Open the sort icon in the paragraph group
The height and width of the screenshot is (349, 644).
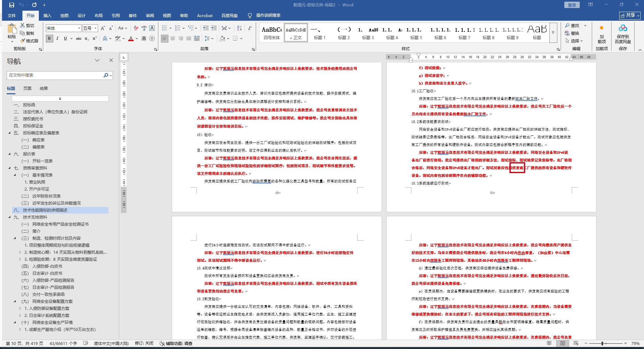(x=239, y=28)
